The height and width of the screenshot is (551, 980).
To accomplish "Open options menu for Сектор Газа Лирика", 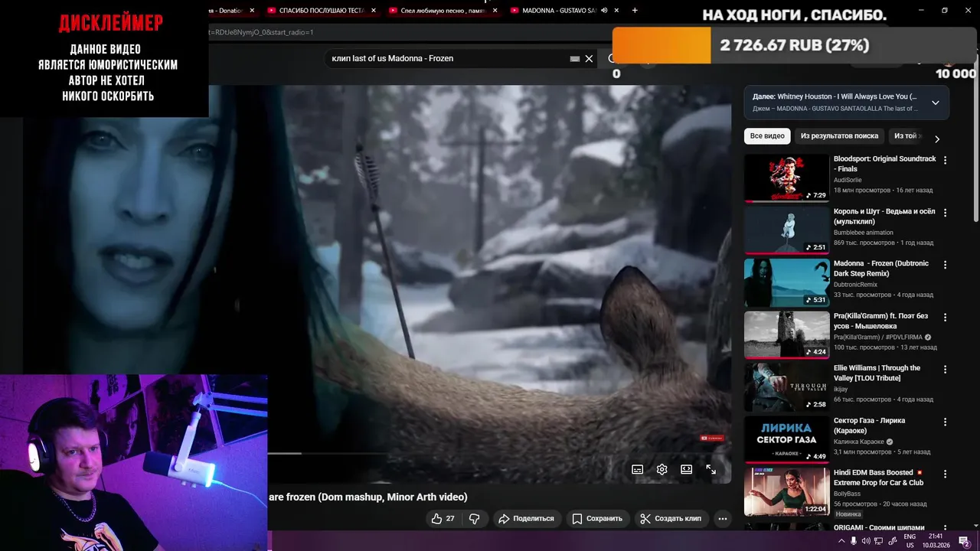I will (x=945, y=422).
